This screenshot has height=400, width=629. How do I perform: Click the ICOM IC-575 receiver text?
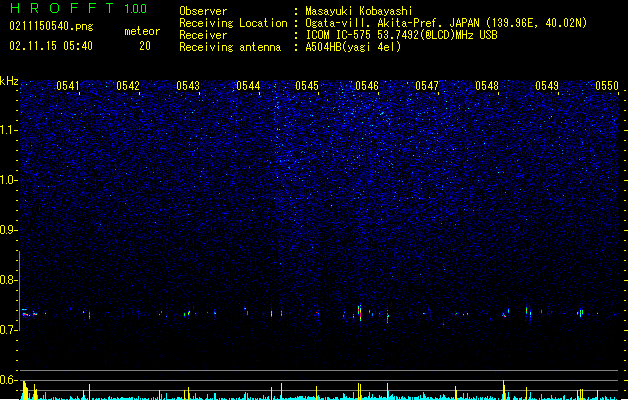[x=401, y=35]
